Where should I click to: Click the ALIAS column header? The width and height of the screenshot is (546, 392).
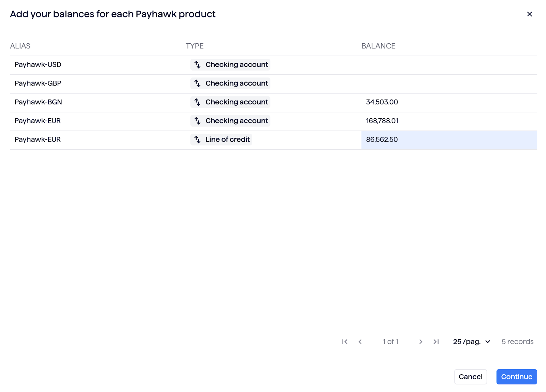click(20, 46)
